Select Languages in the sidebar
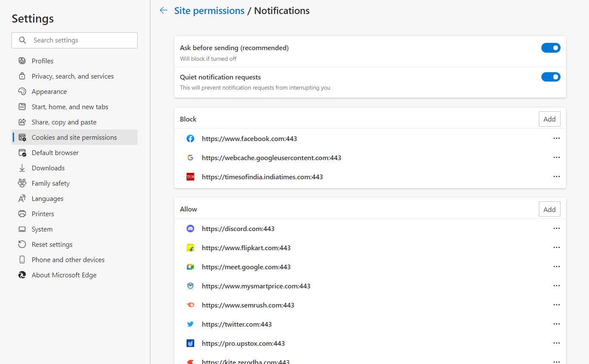Viewport: 589px width, 364px height. point(74,198)
